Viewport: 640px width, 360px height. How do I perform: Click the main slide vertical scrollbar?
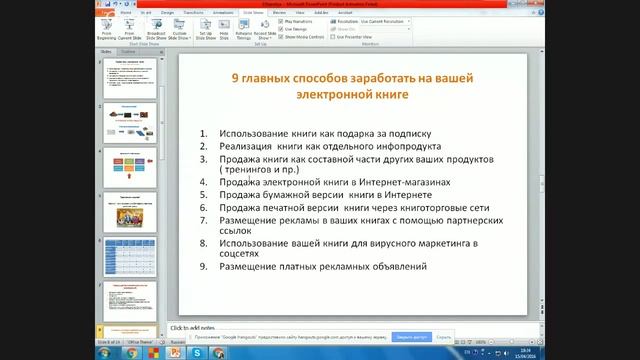(x=542, y=183)
